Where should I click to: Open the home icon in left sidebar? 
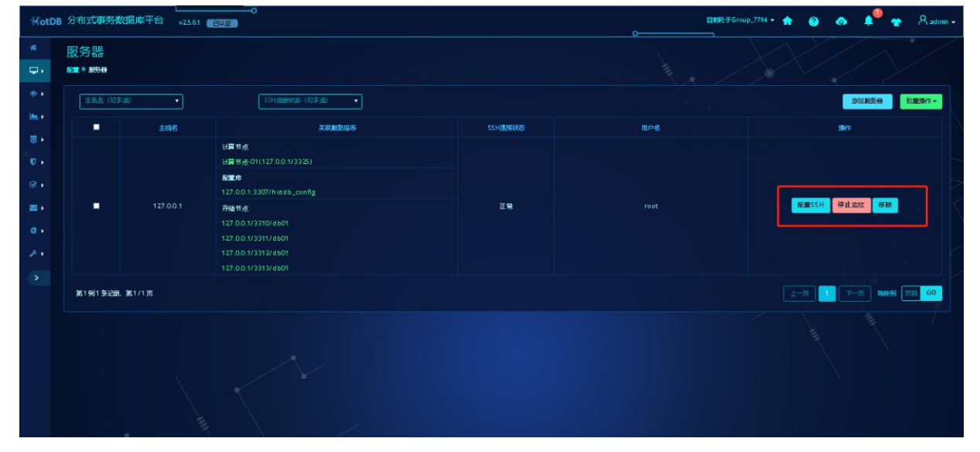(x=33, y=48)
